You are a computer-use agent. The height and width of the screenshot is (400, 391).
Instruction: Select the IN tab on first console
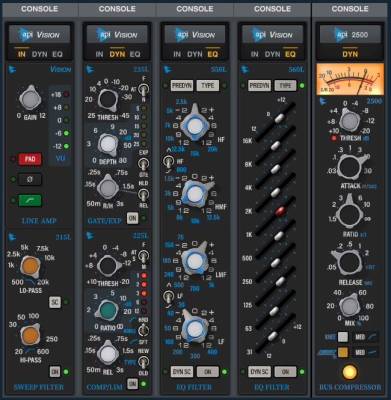tap(22, 54)
